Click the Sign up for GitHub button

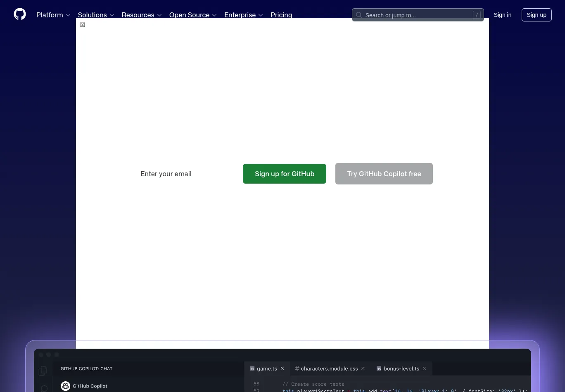click(x=285, y=173)
